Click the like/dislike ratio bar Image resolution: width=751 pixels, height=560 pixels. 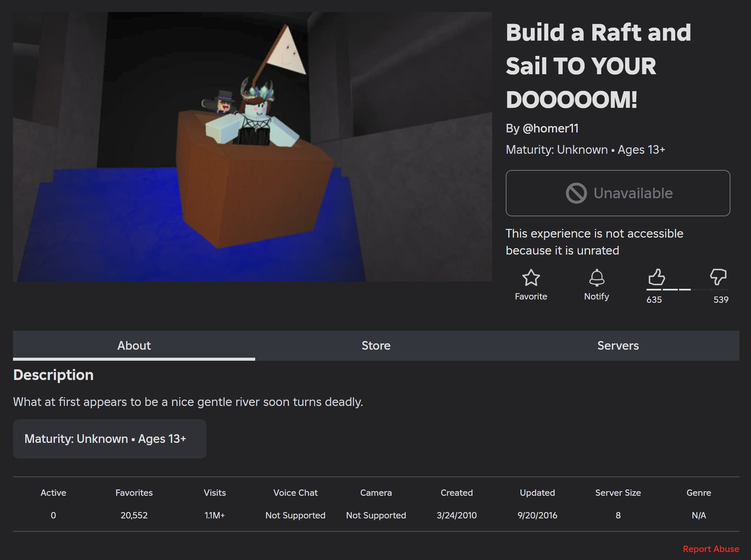point(687,289)
